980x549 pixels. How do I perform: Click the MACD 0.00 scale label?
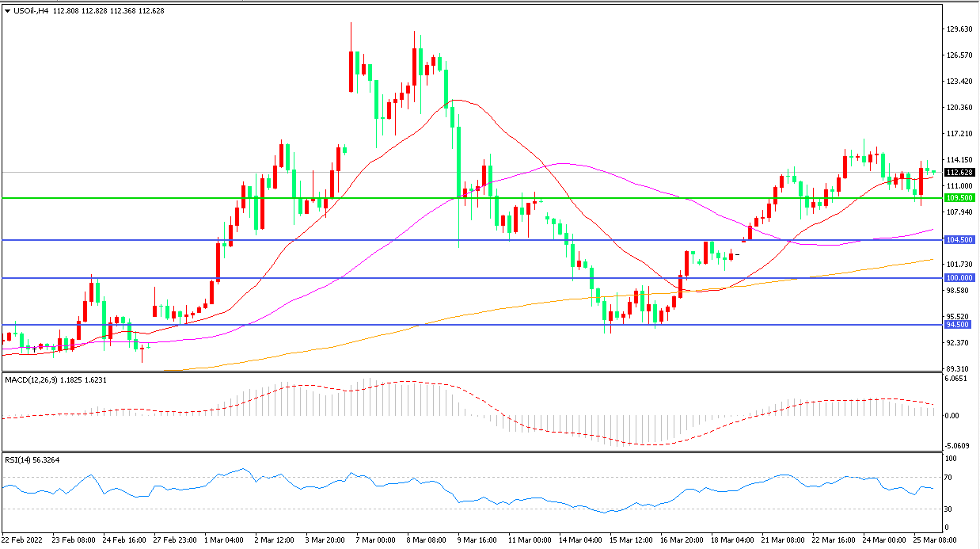tap(952, 416)
